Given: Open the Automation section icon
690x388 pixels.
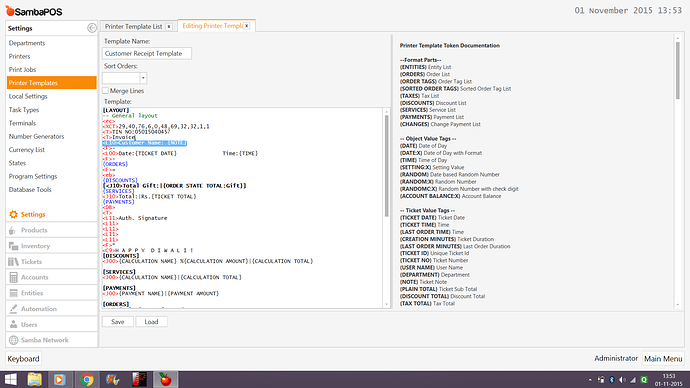Looking at the screenshot, I should click(x=13, y=309).
